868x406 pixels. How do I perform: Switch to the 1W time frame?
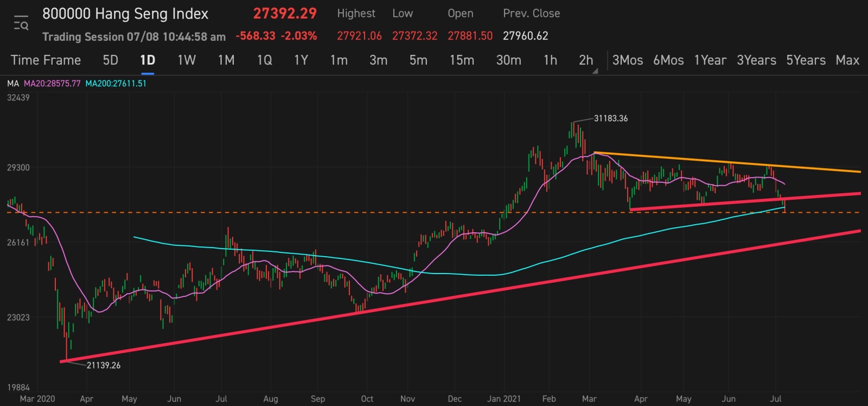[x=187, y=60]
